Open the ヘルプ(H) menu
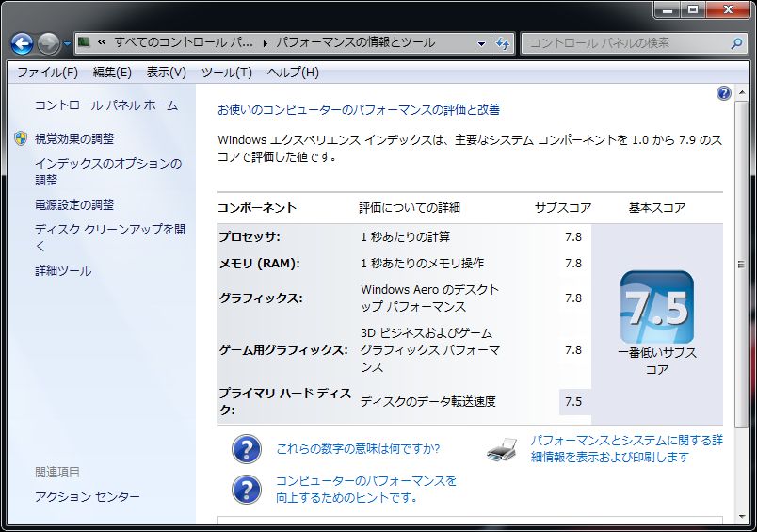This screenshot has height=532, width=757. tap(293, 73)
